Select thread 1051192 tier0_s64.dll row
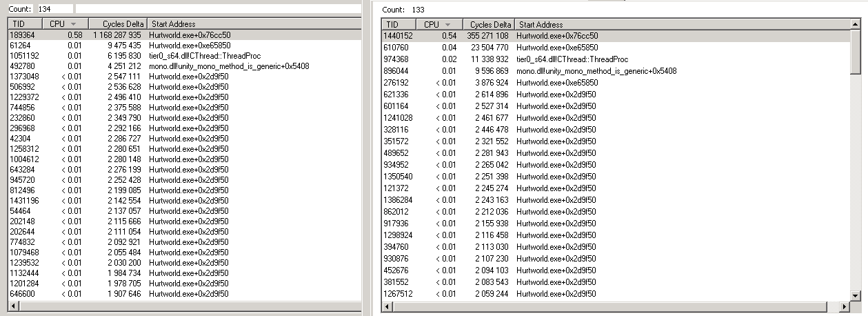 [185, 55]
